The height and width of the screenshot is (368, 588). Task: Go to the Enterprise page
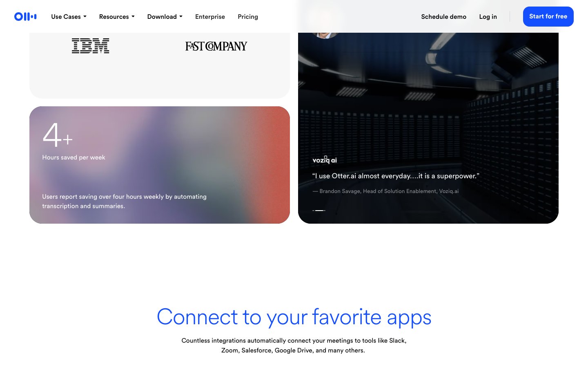(x=210, y=17)
